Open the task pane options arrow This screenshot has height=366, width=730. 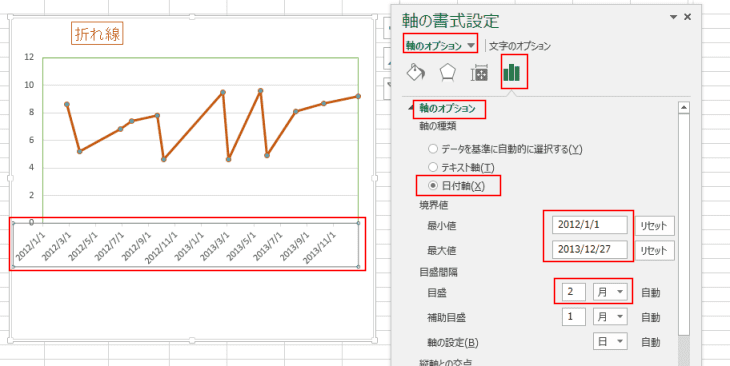click(673, 17)
